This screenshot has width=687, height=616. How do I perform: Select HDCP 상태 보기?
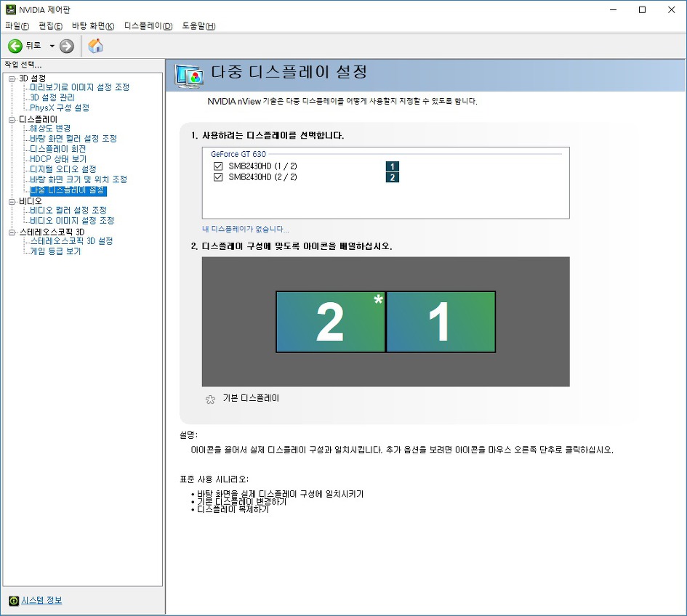[x=58, y=159]
